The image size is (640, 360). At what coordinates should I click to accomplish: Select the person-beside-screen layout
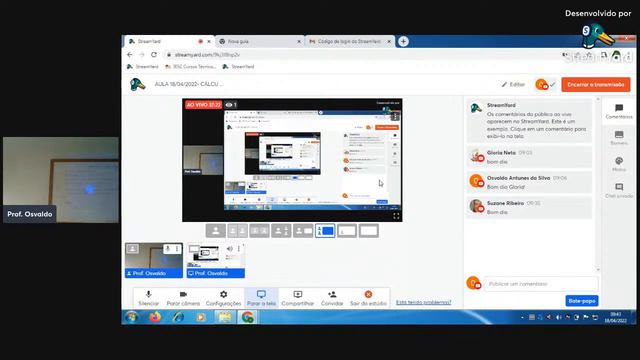[303, 231]
